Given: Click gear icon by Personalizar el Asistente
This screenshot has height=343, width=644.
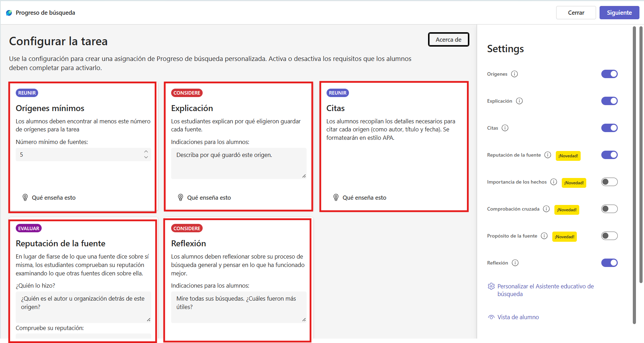Looking at the screenshot, I should (x=491, y=286).
